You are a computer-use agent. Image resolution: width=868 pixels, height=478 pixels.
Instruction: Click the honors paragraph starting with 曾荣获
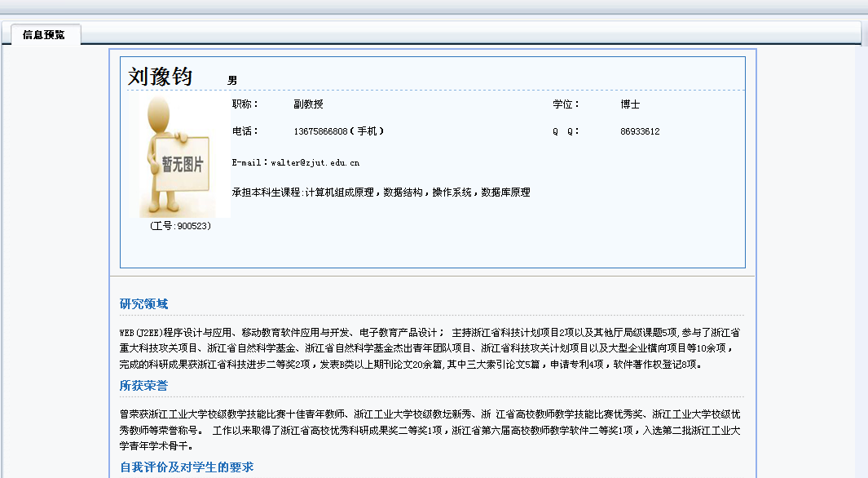pyautogui.click(x=430, y=430)
